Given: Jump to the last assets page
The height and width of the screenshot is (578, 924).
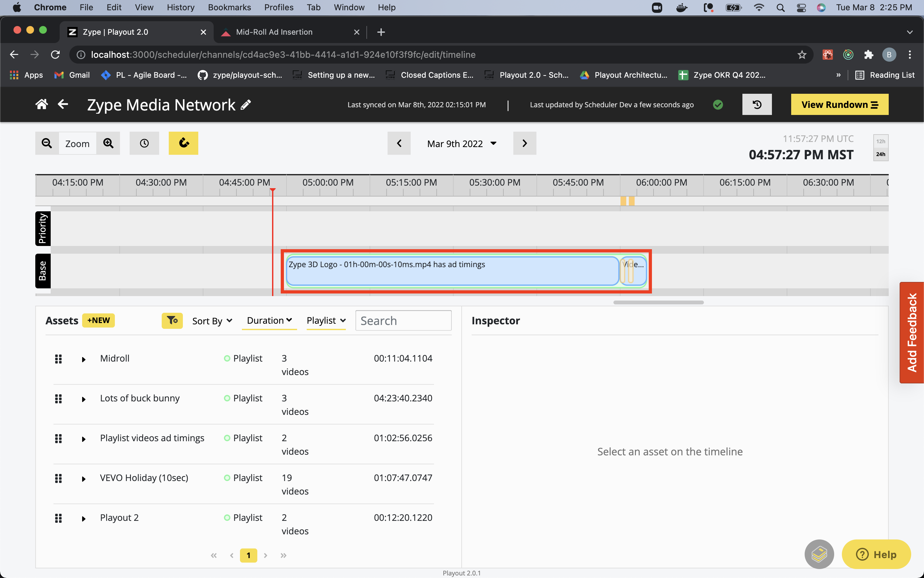Looking at the screenshot, I should [x=283, y=556].
